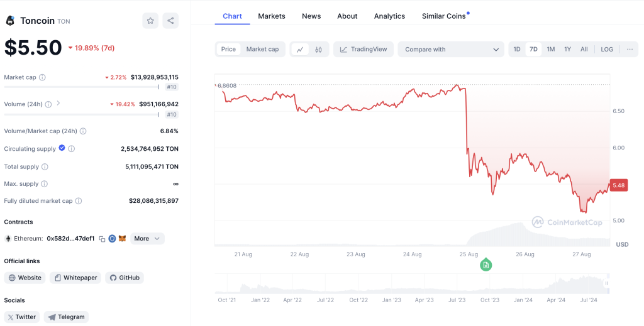Click the 5,111,095,471 TON value
The image size is (644, 326).
click(x=152, y=167)
